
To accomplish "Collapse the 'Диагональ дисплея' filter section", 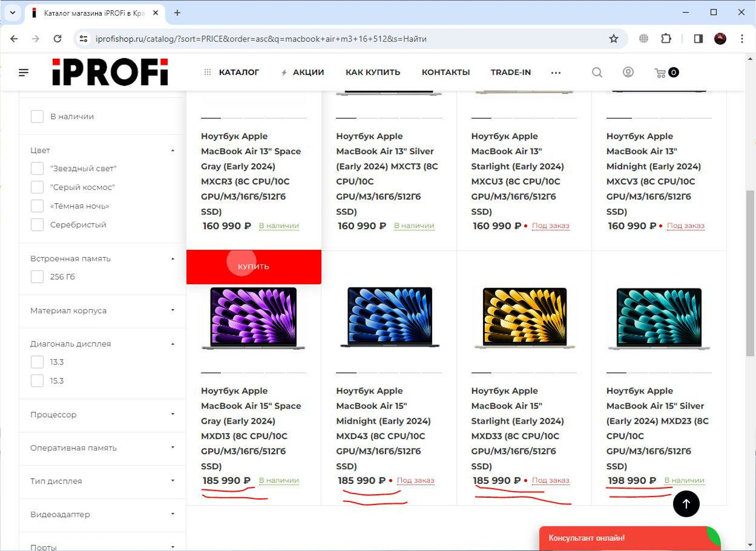I will [x=102, y=344].
